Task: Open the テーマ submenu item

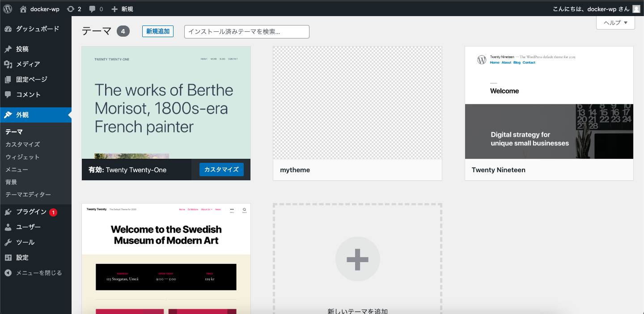Action: (x=14, y=132)
